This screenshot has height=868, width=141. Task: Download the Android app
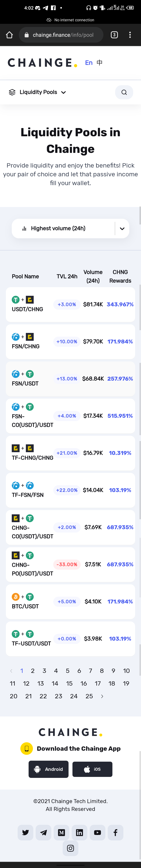point(49,769)
